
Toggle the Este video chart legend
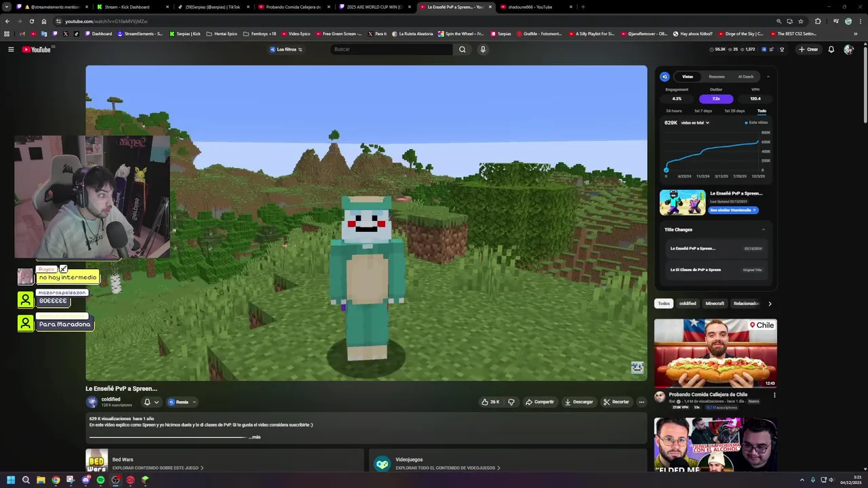click(756, 123)
